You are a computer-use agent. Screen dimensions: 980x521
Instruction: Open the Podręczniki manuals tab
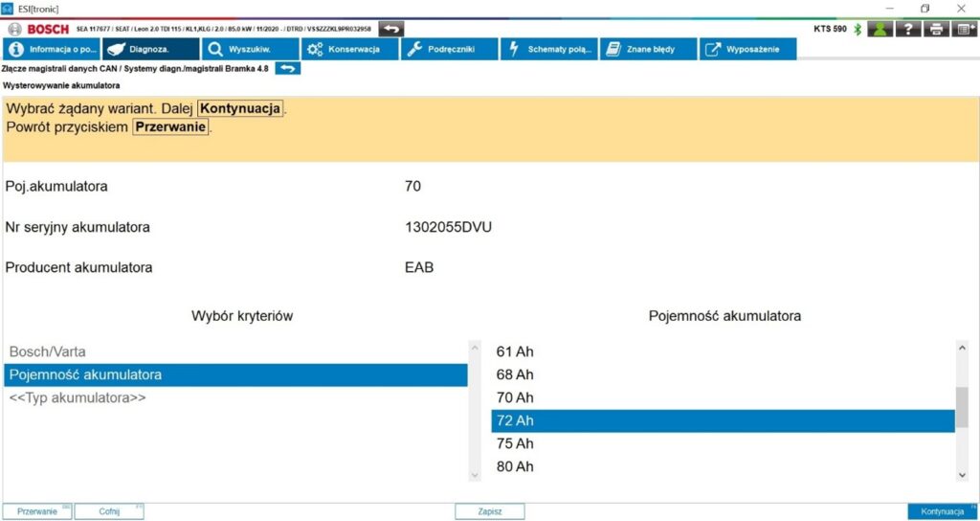point(448,49)
